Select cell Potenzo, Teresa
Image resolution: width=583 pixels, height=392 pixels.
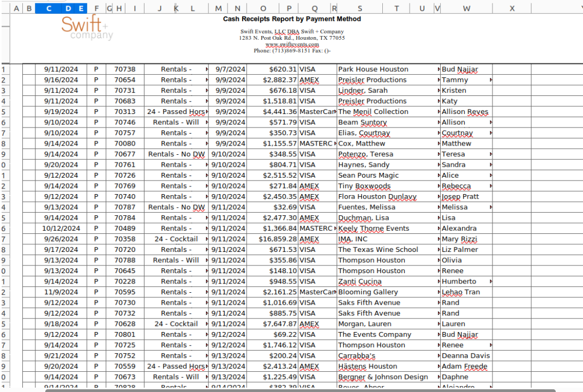[388, 154]
